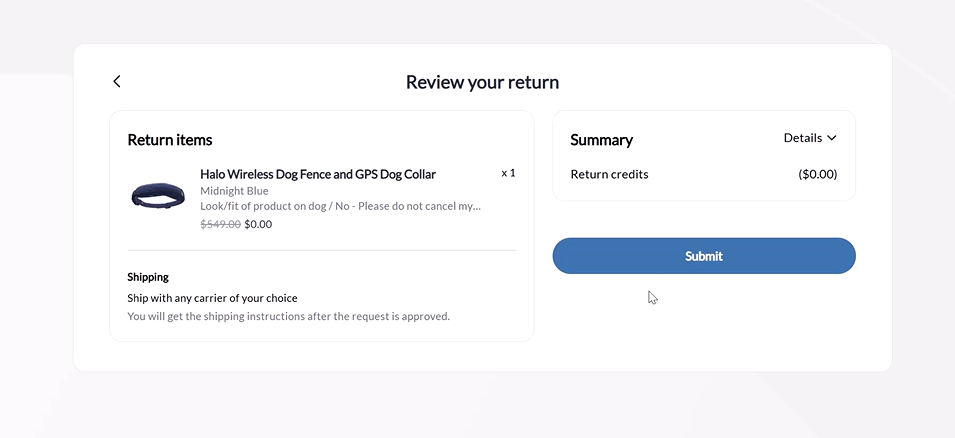
Task: Open the dog collar product thumbnail
Action: (x=158, y=196)
